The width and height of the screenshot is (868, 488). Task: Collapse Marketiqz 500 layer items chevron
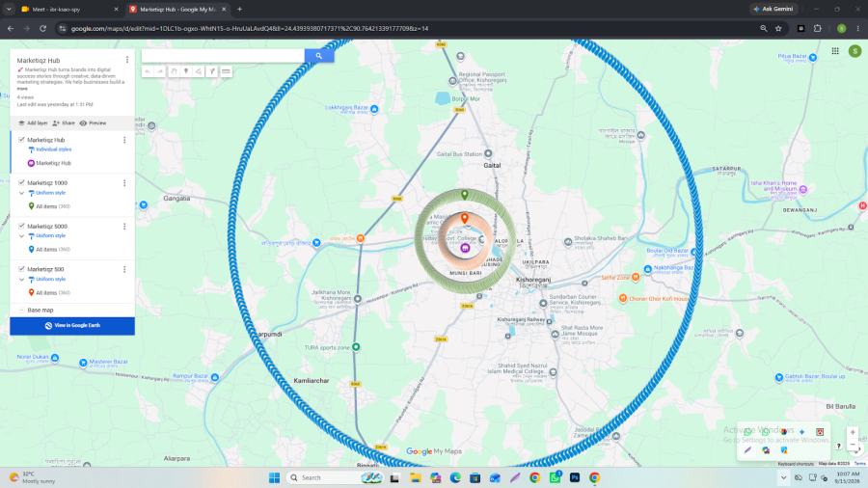click(21, 280)
